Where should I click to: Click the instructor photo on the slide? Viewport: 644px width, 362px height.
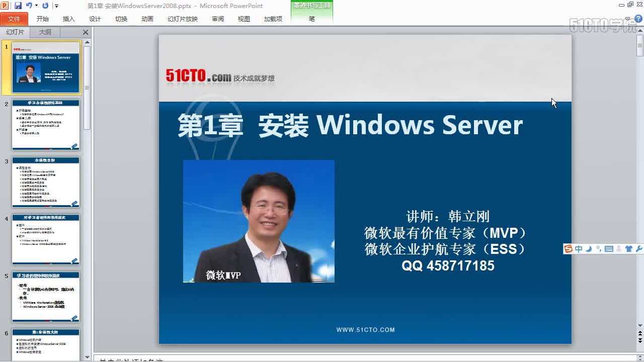click(259, 221)
